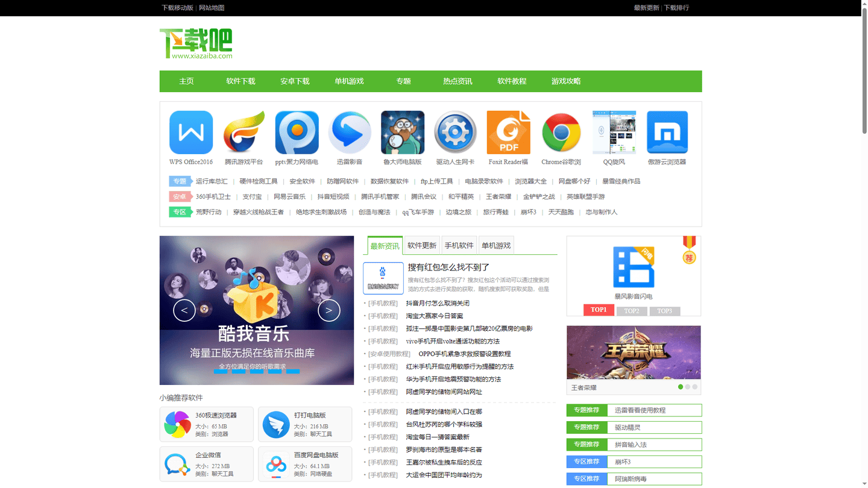Open 抖音月付怎么取消关闭 article
Screen dimensions: 868x488
(438, 304)
